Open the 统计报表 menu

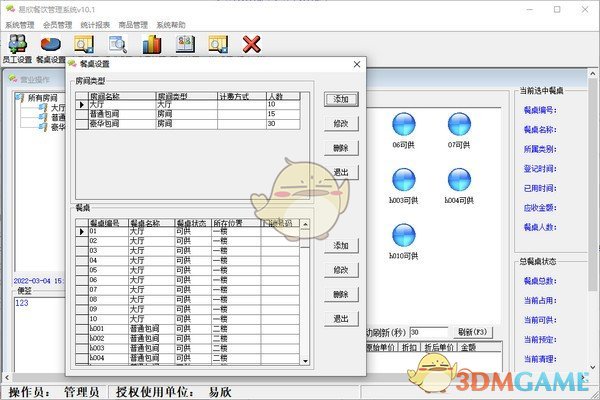(95, 25)
